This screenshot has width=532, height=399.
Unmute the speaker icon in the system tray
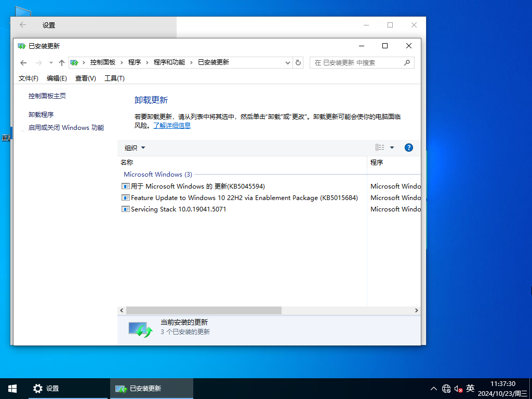458,388
